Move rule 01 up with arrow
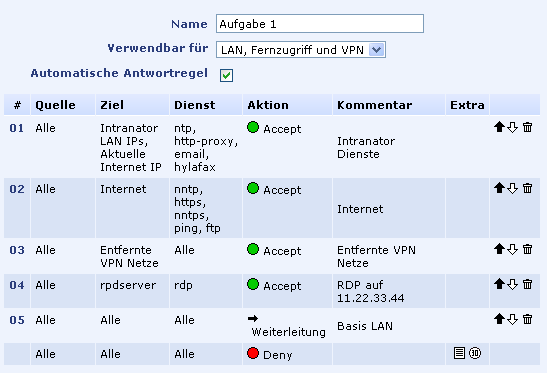 [499, 127]
